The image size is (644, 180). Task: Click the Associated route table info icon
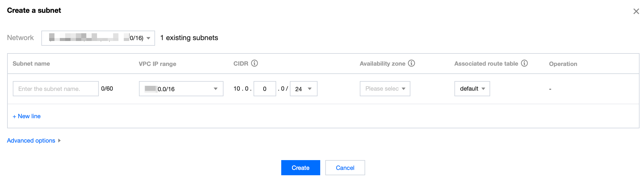click(x=524, y=63)
